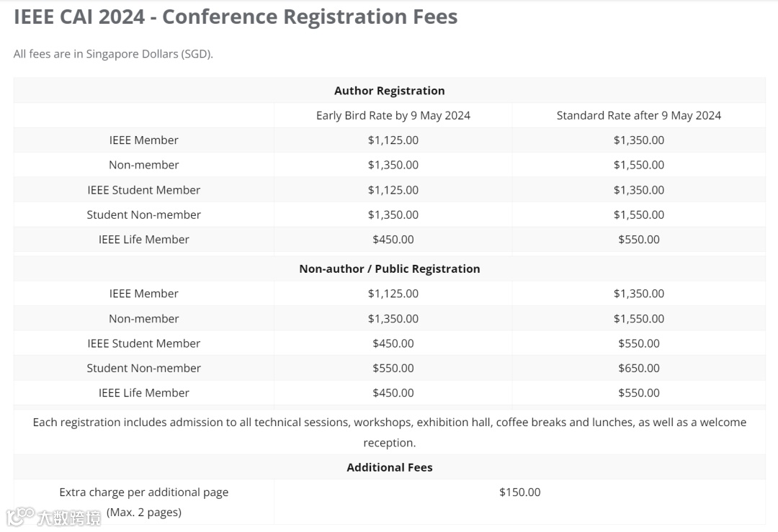Click the Standard Rate after 9 May column header
The image size is (778, 532).
click(x=638, y=115)
